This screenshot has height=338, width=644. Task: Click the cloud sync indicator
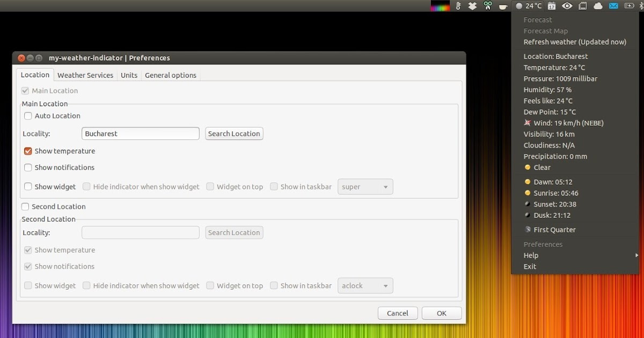tap(598, 6)
